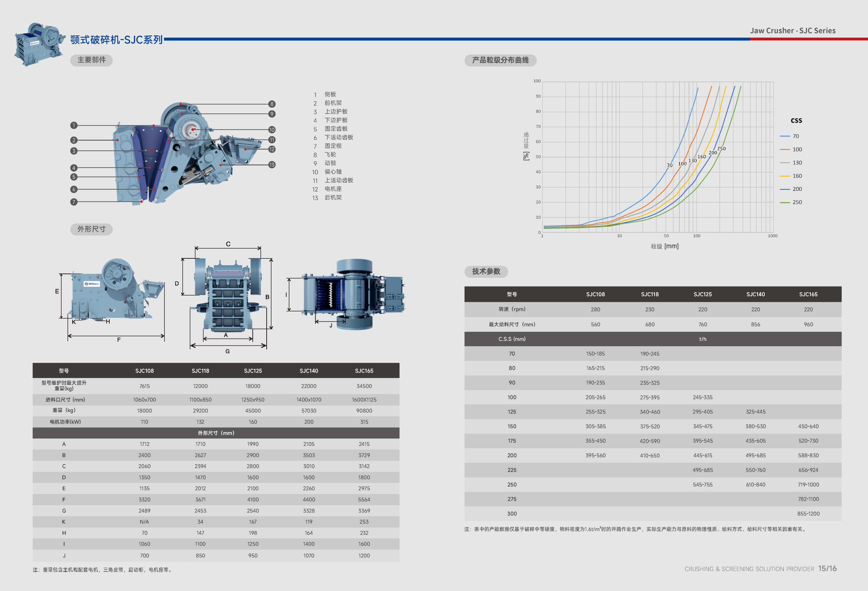This screenshot has width=868, height=591.
Task: Click the 型号维护时最大提升重量(kg) row label
Action: point(64,385)
